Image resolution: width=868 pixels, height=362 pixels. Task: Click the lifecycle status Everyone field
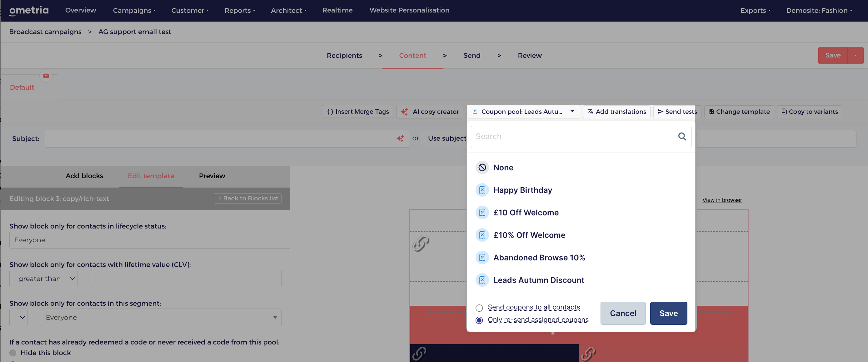click(150, 240)
